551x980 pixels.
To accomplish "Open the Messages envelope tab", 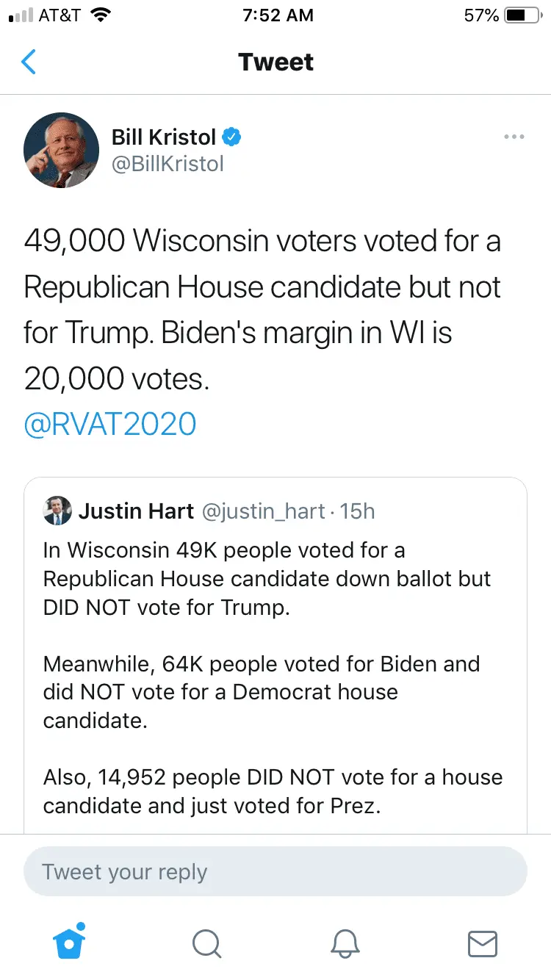I will click(483, 943).
